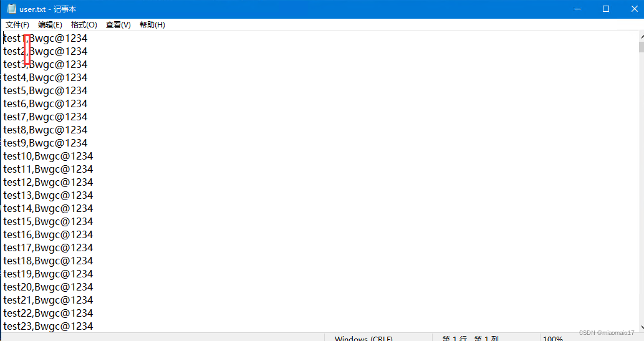Screen dimensions: 644x341
Task: Click the Notepad icon in the title bar
Action: [11, 9]
